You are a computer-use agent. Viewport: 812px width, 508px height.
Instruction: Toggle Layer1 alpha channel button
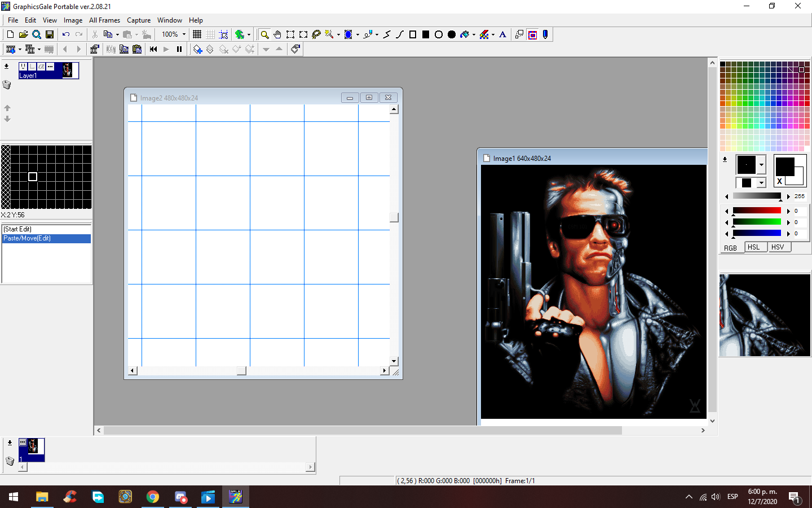[x=41, y=67]
